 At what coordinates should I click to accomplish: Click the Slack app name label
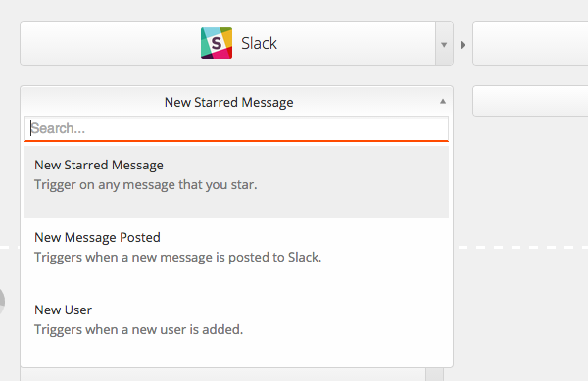click(x=259, y=43)
